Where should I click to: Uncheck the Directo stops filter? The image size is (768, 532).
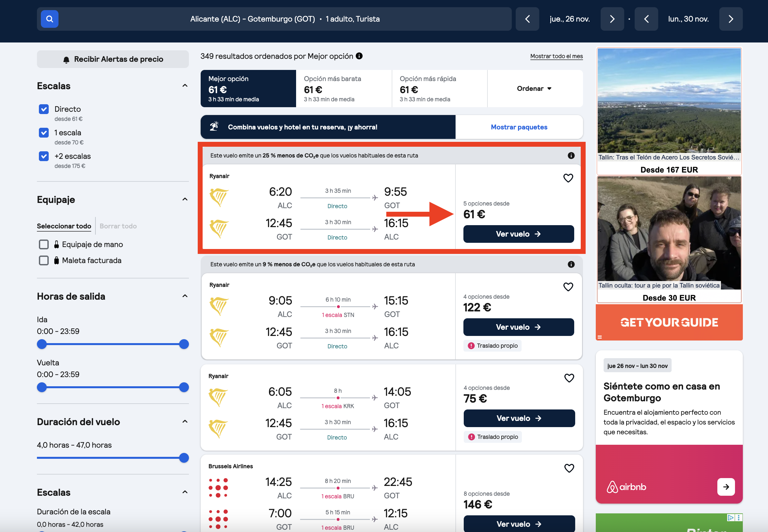(x=44, y=109)
